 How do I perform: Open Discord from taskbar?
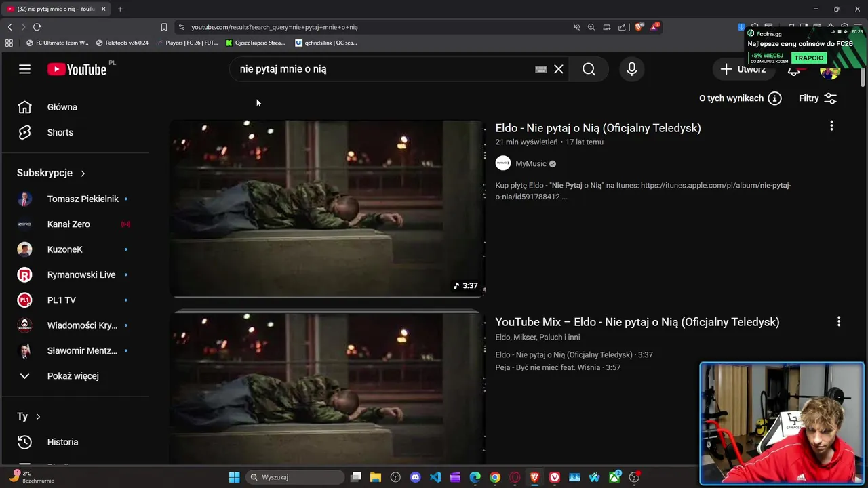pyautogui.click(x=416, y=477)
